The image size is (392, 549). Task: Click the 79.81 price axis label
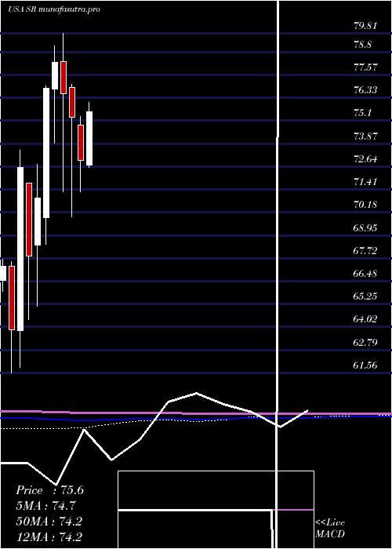coord(365,26)
